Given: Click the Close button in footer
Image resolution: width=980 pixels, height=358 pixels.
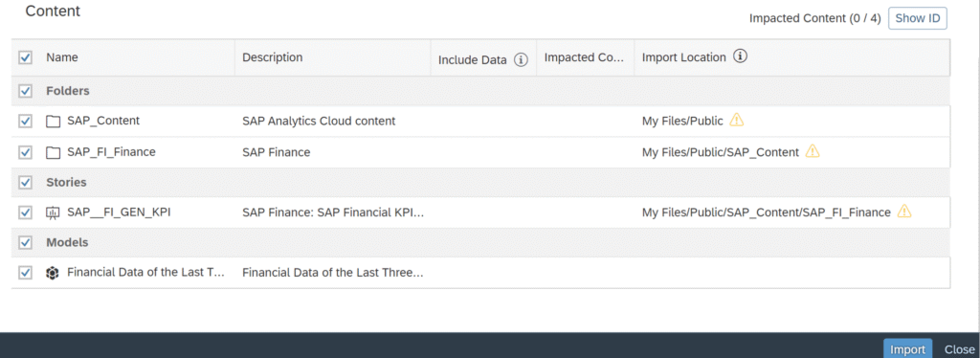Looking at the screenshot, I should pos(959,349).
